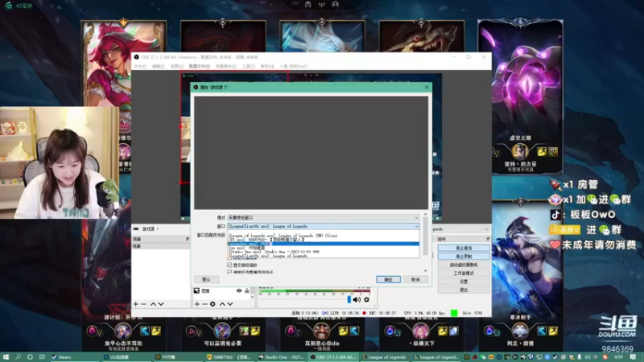Switch to 56887562 YY taskbar item

coord(230,357)
